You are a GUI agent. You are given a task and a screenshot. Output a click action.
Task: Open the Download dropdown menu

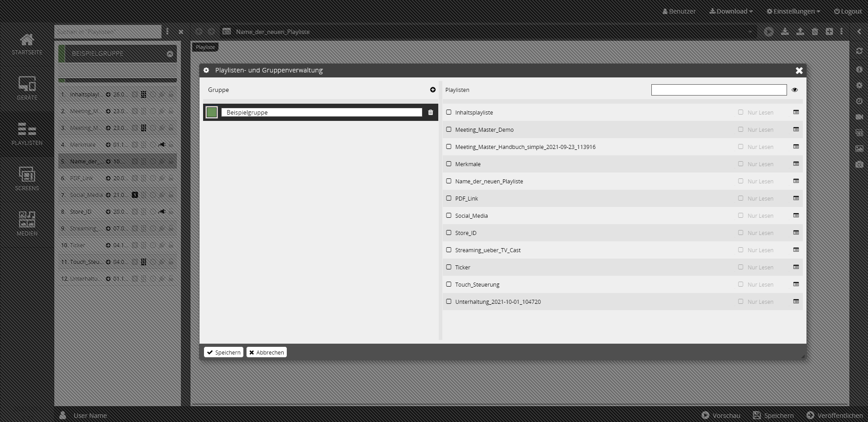[731, 11]
